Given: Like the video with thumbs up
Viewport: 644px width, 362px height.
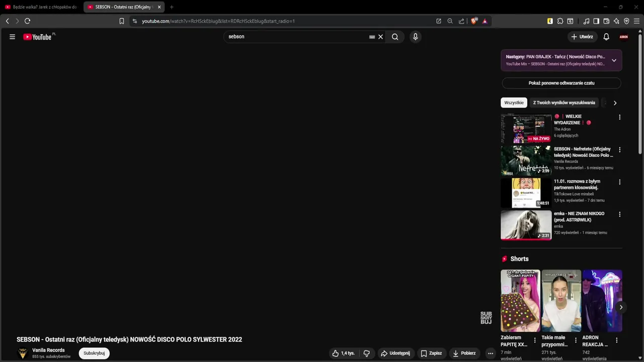Looking at the screenshot, I should [x=344, y=353].
